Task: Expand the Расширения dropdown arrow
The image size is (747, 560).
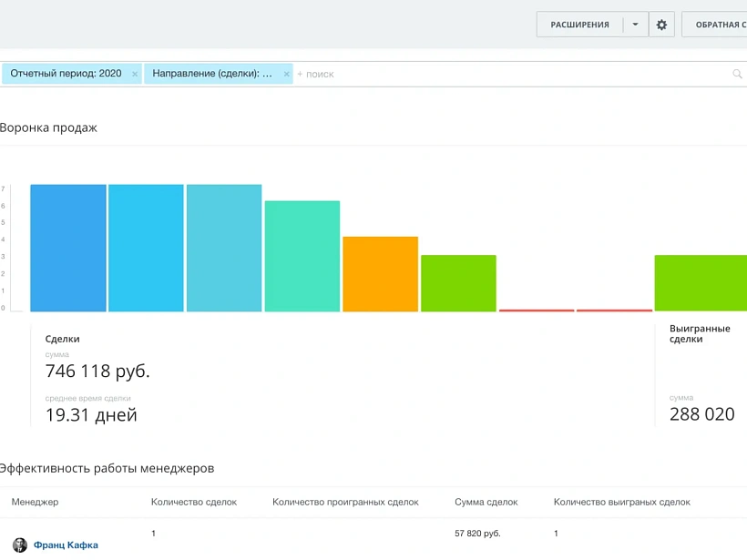Action: [x=635, y=25]
